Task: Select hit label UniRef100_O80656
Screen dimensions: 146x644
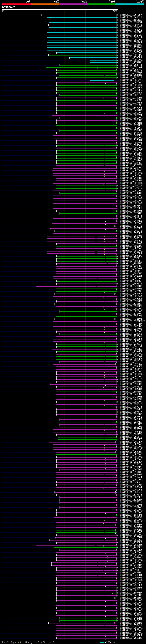Action: 131,281
